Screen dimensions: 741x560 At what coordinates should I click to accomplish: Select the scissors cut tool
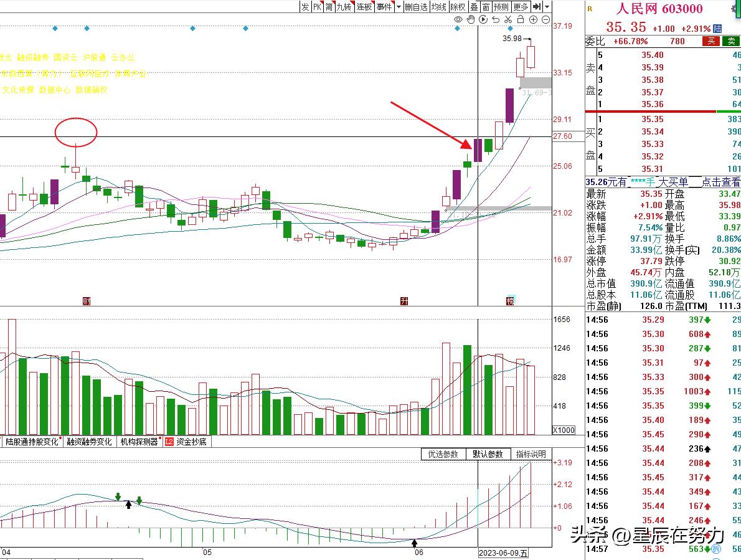pyautogui.click(x=508, y=19)
